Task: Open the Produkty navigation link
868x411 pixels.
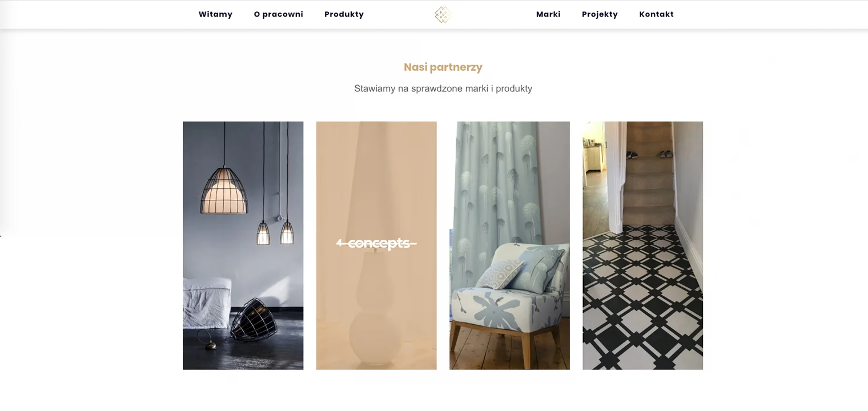Action: click(x=344, y=14)
